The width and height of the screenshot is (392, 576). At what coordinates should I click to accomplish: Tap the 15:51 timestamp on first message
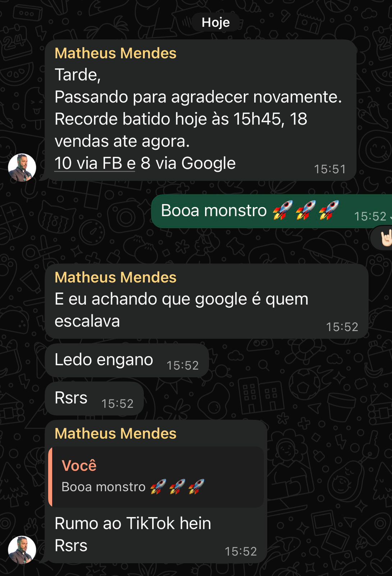[x=330, y=169]
